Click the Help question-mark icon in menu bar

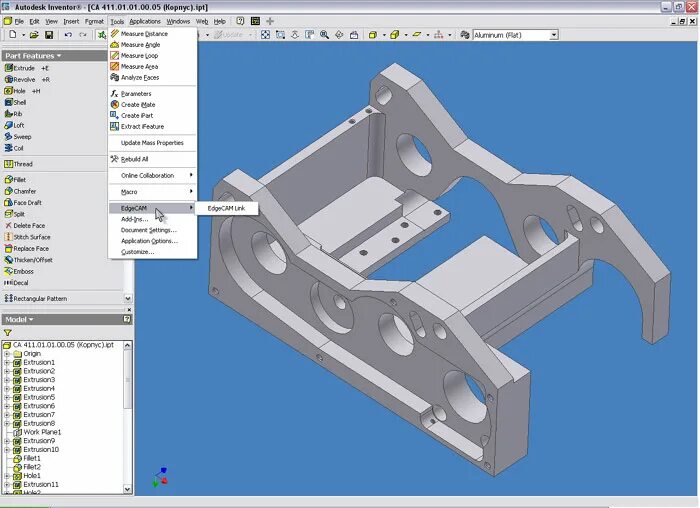[x=240, y=21]
